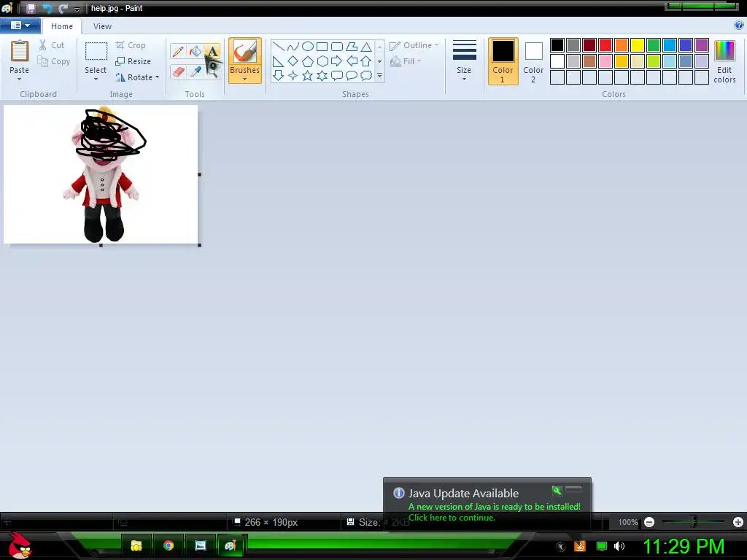Image resolution: width=747 pixels, height=560 pixels.
Task: Click here to continue Java update
Action: click(452, 518)
